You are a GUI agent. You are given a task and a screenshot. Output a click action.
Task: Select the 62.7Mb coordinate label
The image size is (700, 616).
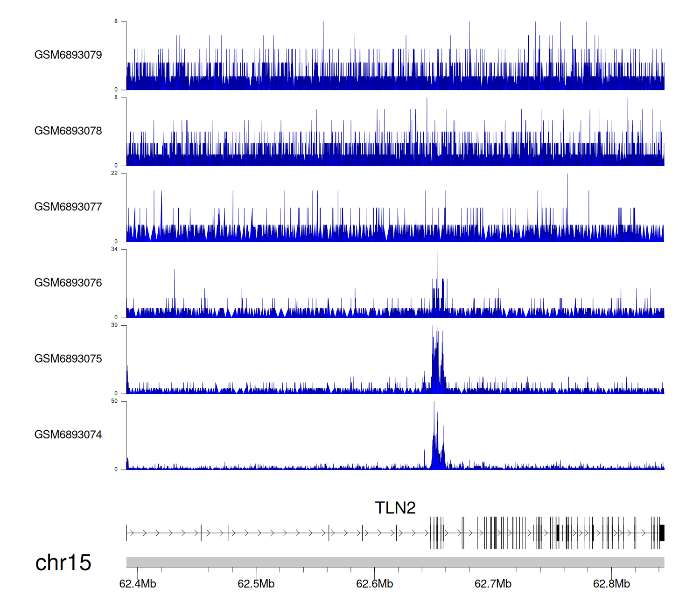(x=493, y=584)
